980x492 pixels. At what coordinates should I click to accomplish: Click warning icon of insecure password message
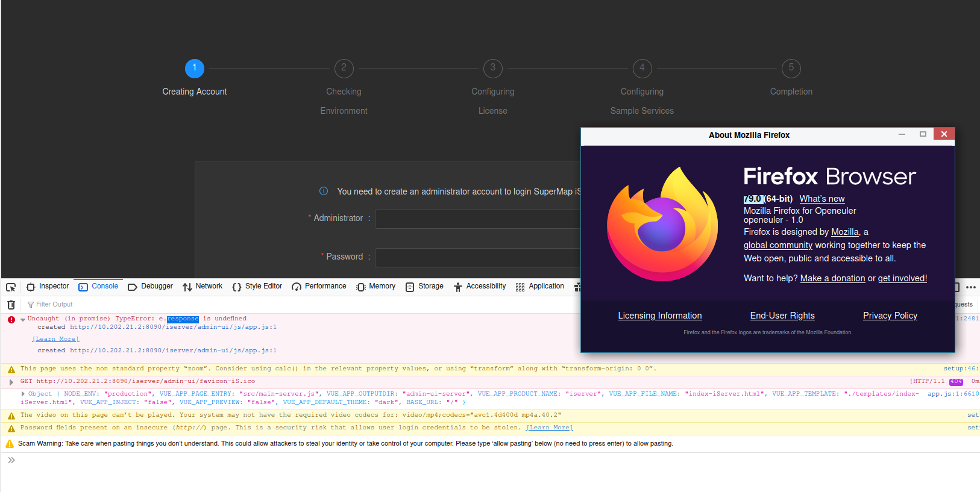(11, 428)
